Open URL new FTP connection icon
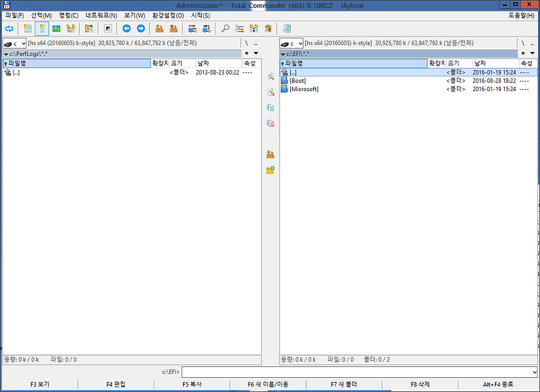 pos(207,28)
